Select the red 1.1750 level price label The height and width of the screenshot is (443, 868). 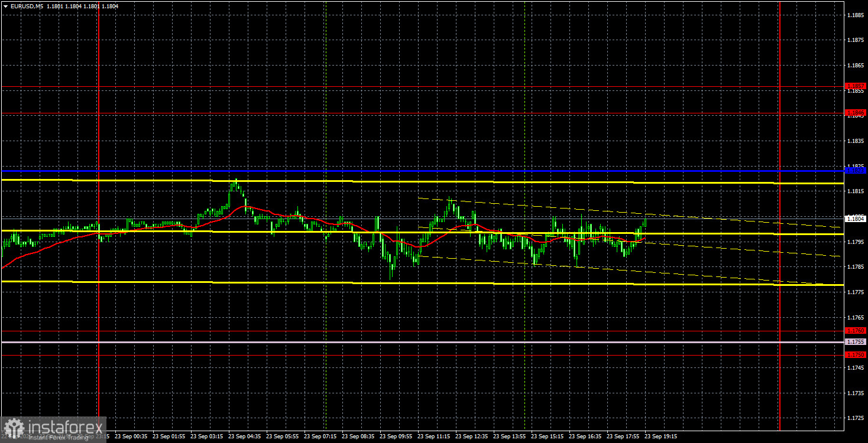856,354
